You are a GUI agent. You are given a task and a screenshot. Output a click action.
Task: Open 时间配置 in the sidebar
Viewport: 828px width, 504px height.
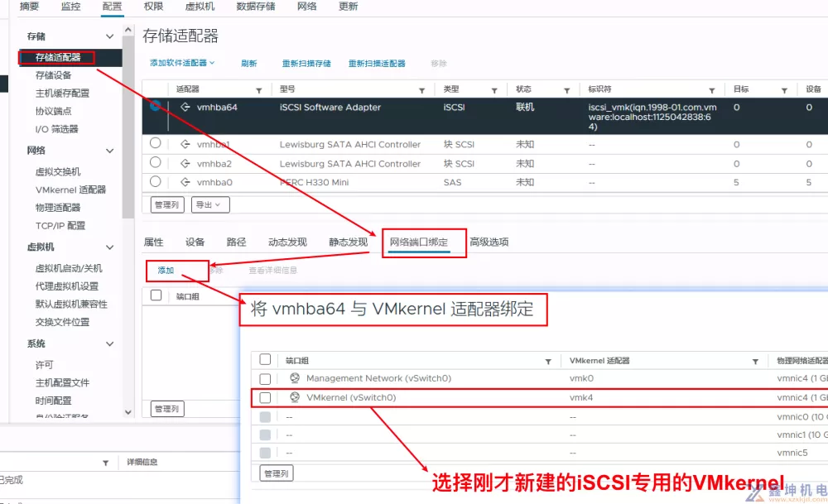pos(53,401)
